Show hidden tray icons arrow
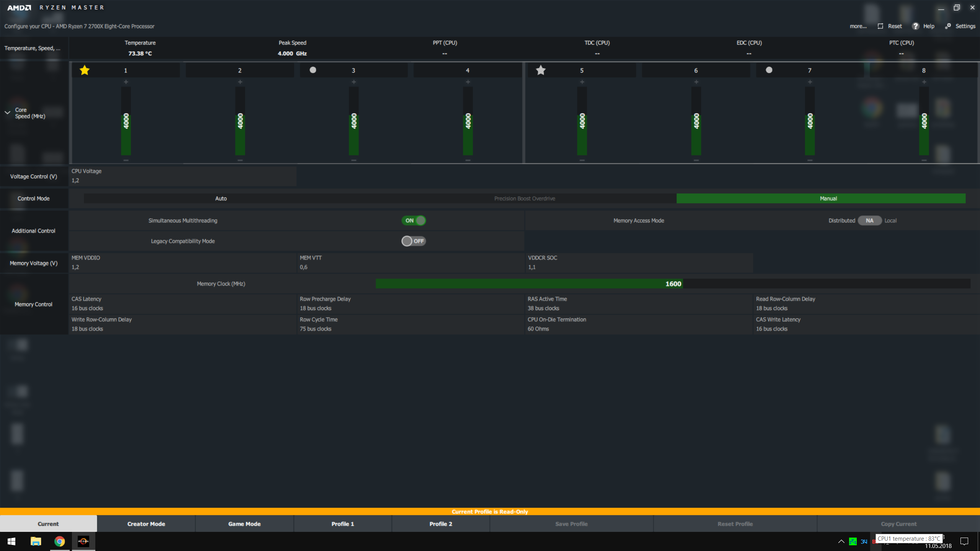 click(841, 541)
